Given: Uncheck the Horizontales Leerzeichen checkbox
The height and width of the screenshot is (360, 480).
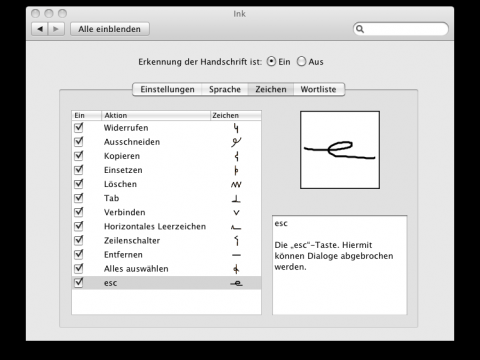Looking at the screenshot, I should pyautogui.click(x=79, y=226).
